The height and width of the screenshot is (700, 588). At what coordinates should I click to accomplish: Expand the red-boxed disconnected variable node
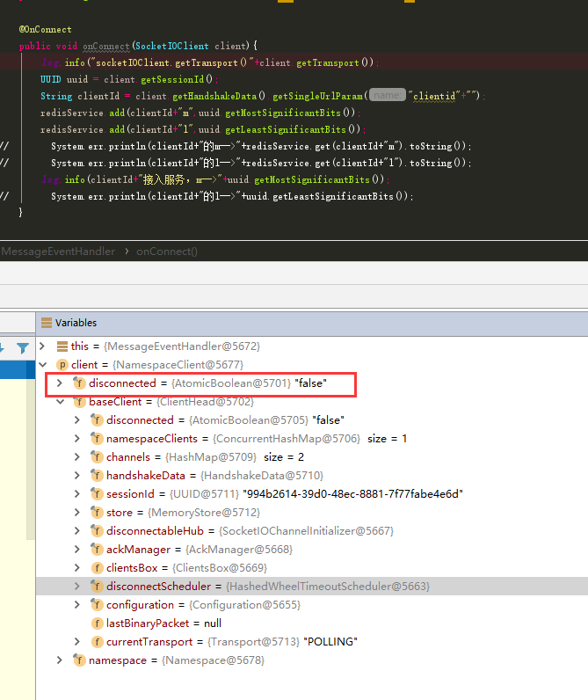(x=59, y=383)
